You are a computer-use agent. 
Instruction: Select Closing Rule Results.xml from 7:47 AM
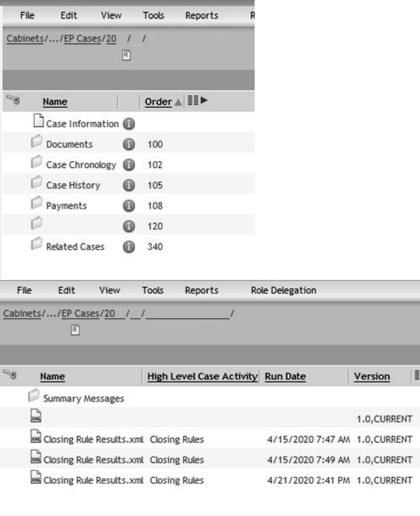point(93,439)
